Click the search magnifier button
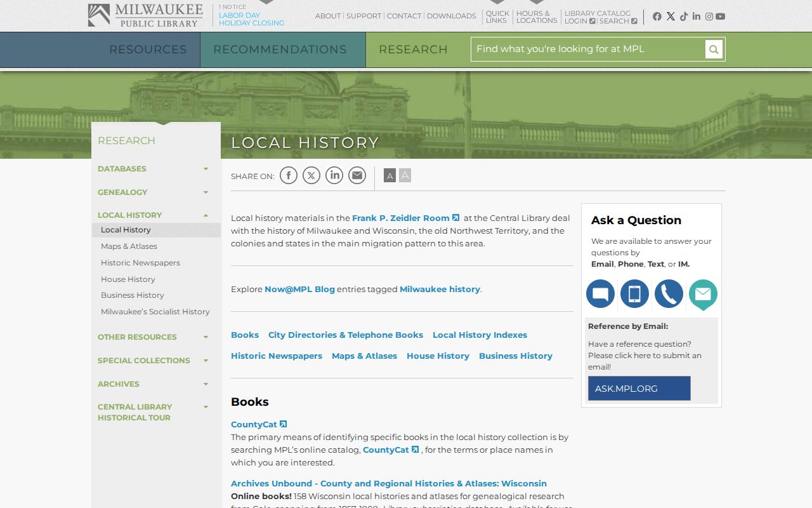This screenshot has width=812, height=508. click(x=714, y=50)
